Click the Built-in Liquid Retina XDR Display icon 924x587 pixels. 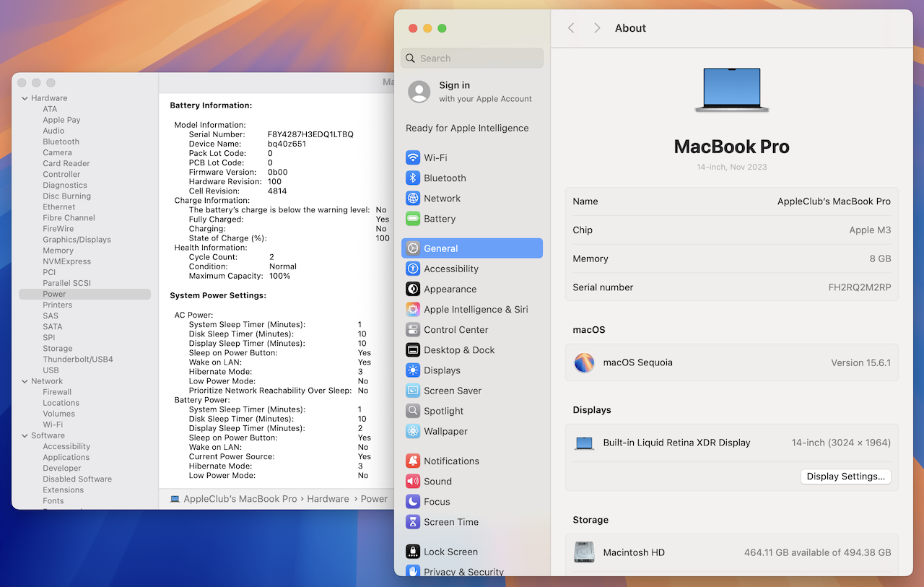(x=584, y=443)
